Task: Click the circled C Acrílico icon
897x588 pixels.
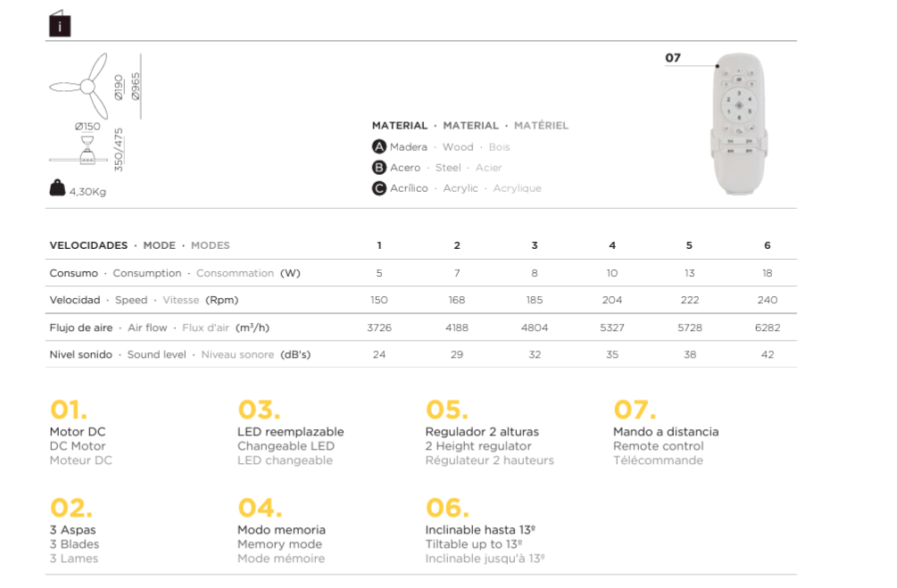Action: (379, 188)
